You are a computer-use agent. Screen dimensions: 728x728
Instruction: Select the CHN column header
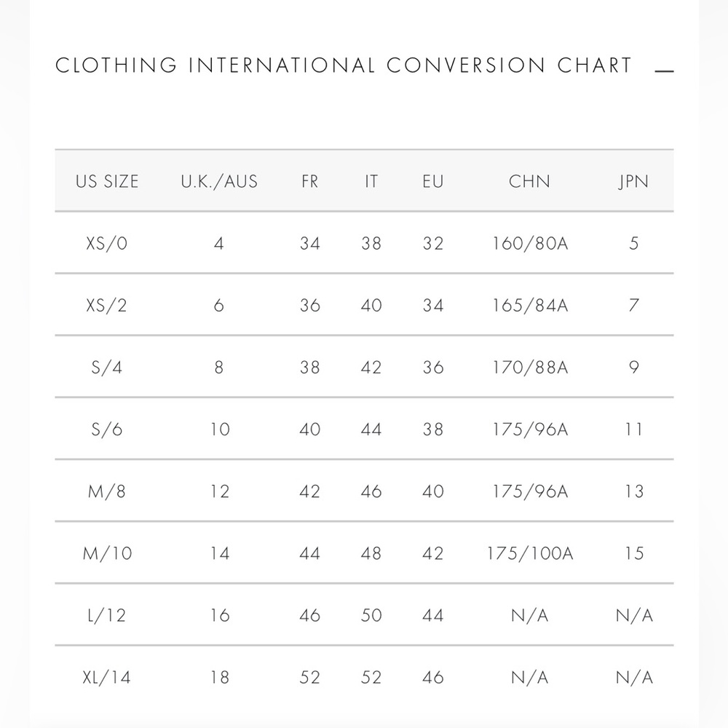point(530,181)
